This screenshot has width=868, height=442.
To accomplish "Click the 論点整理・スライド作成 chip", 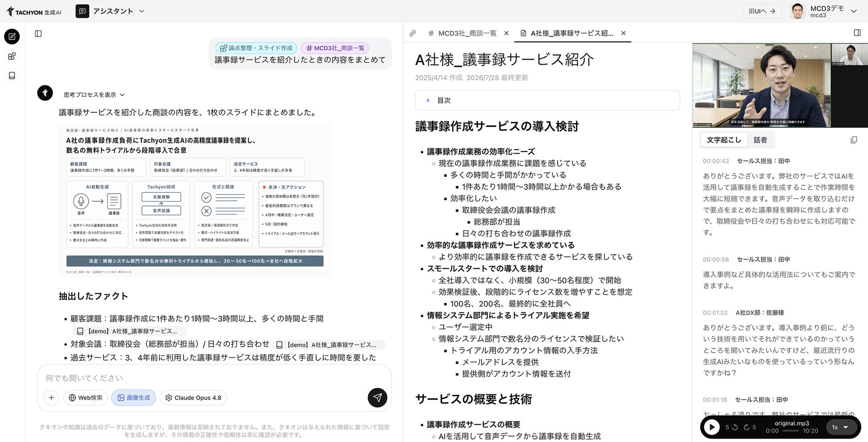I will tap(256, 48).
